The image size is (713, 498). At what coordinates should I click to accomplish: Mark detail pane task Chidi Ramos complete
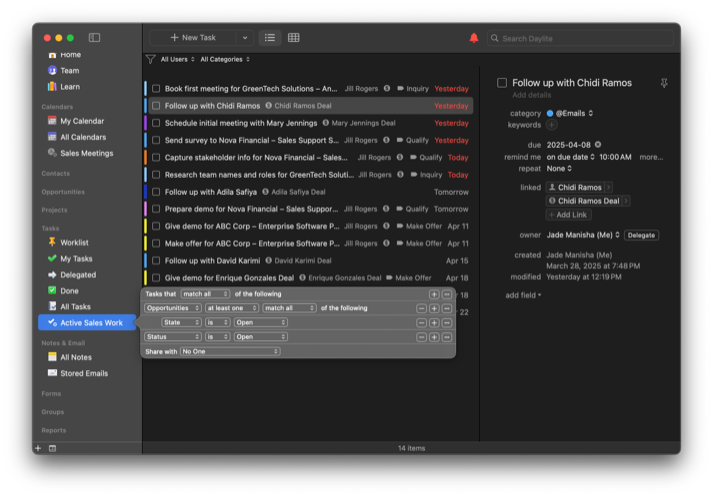pos(502,83)
